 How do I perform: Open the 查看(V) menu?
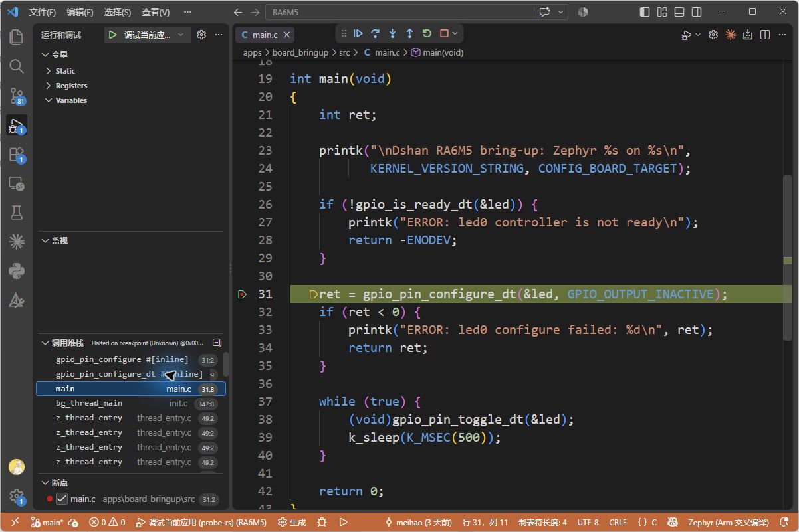click(x=156, y=12)
